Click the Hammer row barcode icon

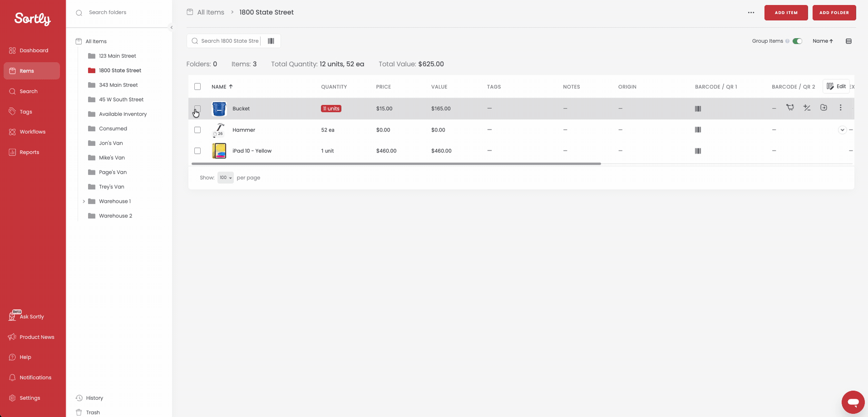click(x=698, y=130)
